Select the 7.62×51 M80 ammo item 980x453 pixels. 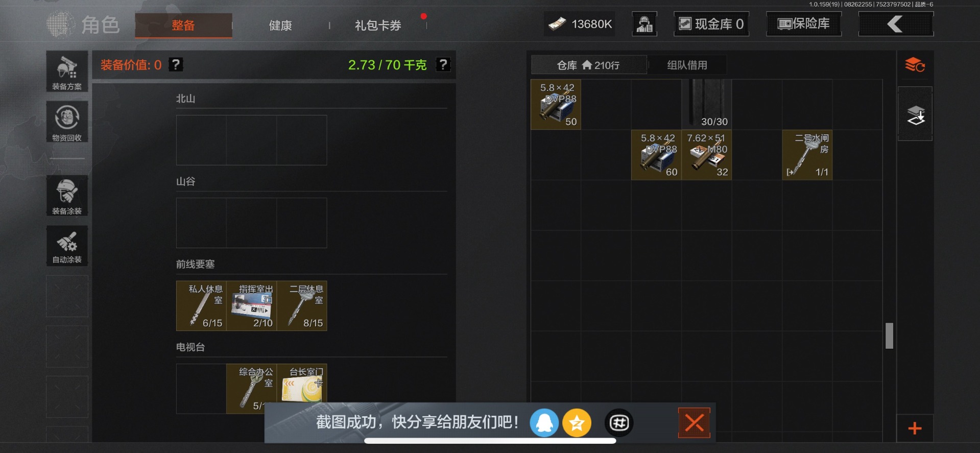(707, 155)
